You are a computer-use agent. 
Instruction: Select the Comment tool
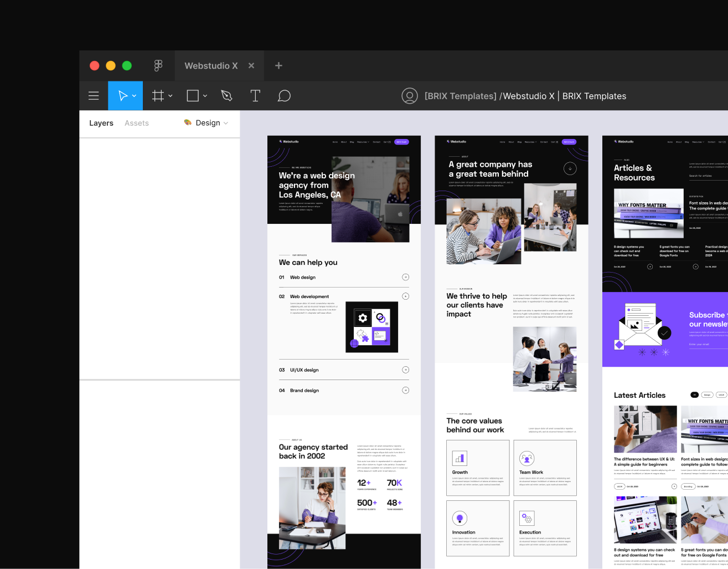pos(284,96)
